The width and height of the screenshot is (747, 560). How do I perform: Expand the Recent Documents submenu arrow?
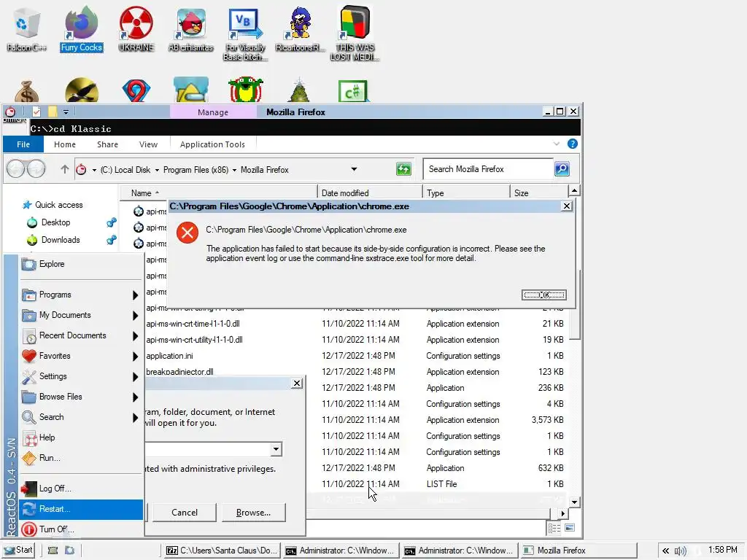[135, 335]
